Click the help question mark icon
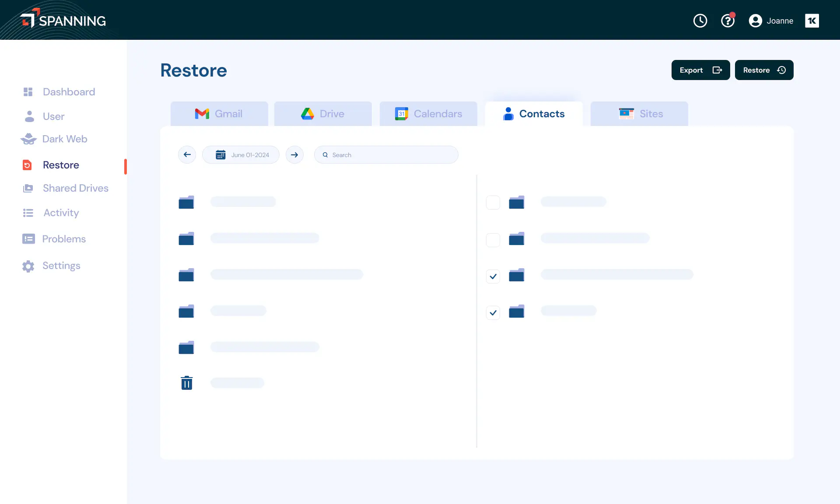Viewport: 840px width, 504px height. click(728, 21)
